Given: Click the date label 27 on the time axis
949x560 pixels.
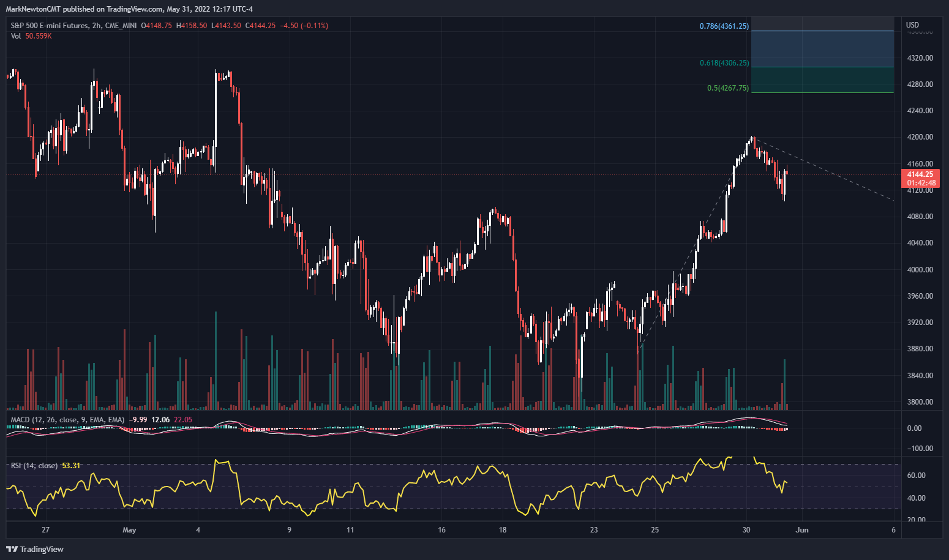Looking at the screenshot, I should 45,530.
